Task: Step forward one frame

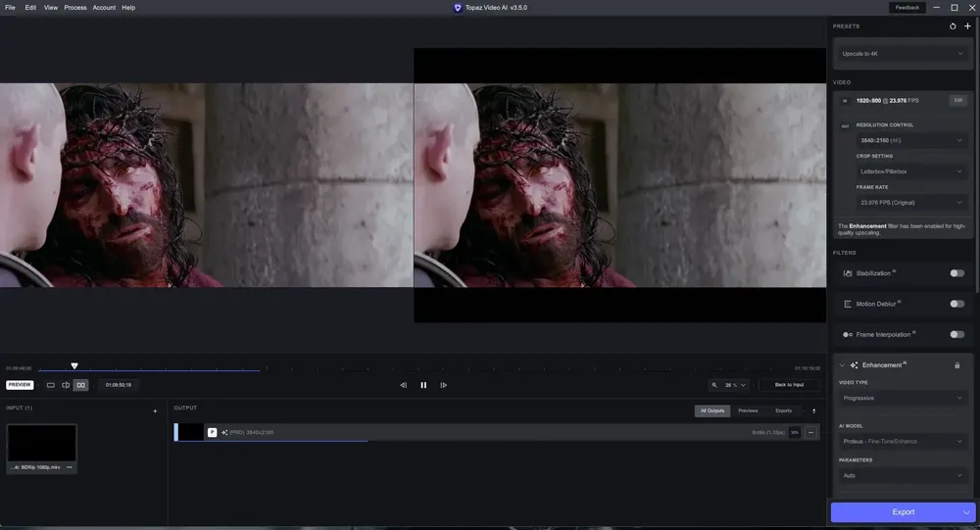Action: tap(443, 385)
